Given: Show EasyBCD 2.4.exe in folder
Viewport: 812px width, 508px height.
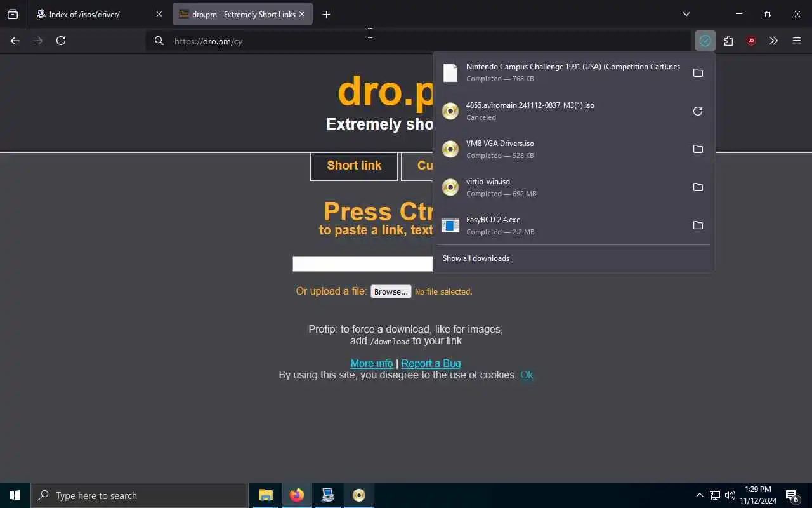Looking at the screenshot, I should click(x=698, y=225).
